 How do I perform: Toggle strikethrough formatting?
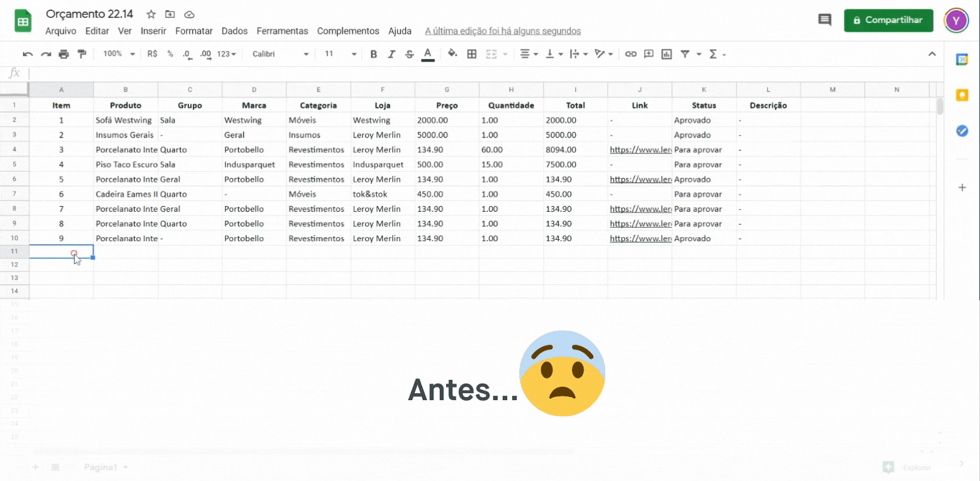point(409,54)
